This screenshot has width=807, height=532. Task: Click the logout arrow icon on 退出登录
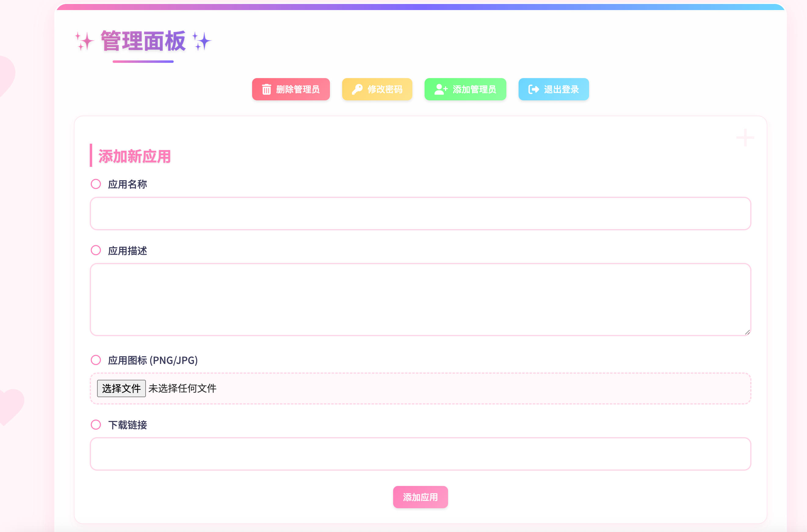tap(534, 90)
